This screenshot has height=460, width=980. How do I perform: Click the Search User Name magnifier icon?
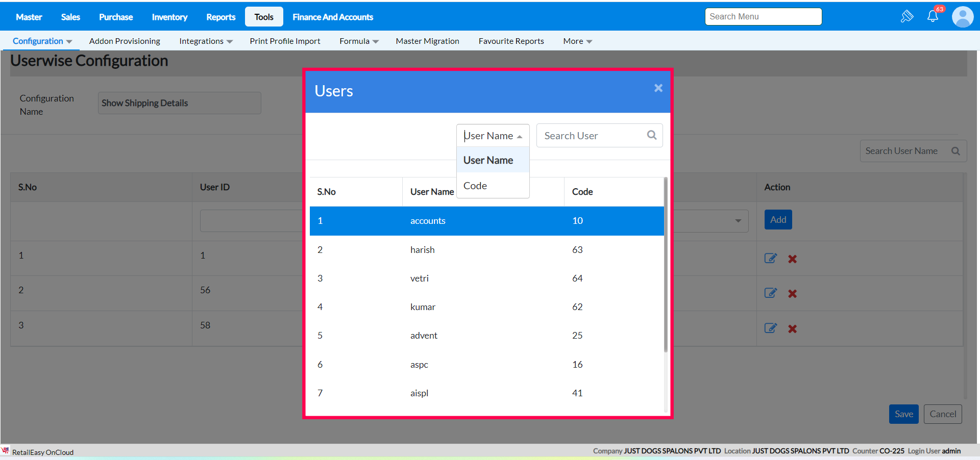click(x=955, y=151)
